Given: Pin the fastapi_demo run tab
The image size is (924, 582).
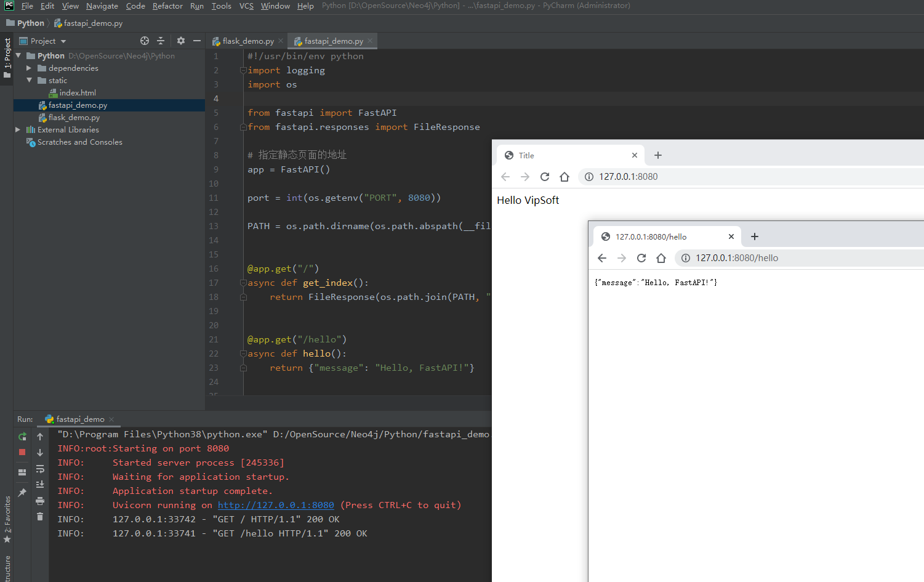Looking at the screenshot, I should point(22,493).
